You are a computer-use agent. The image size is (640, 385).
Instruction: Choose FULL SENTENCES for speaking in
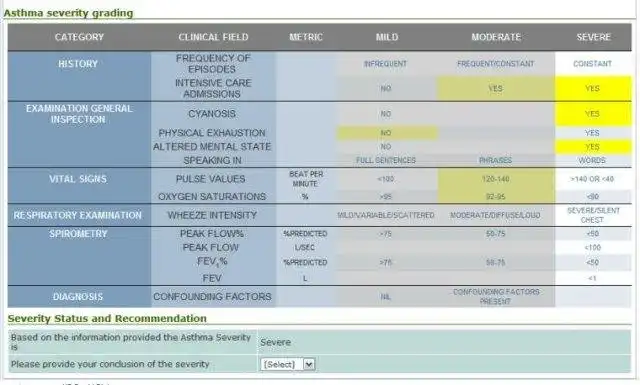click(386, 160)
